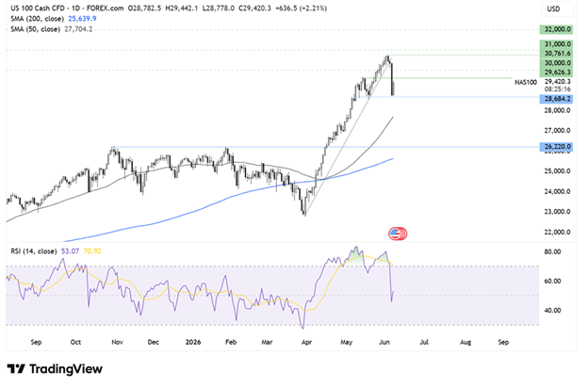Click the 2026 label on time axis
The height and width of the screenshot is (387, 588).
tap(193, 342)
